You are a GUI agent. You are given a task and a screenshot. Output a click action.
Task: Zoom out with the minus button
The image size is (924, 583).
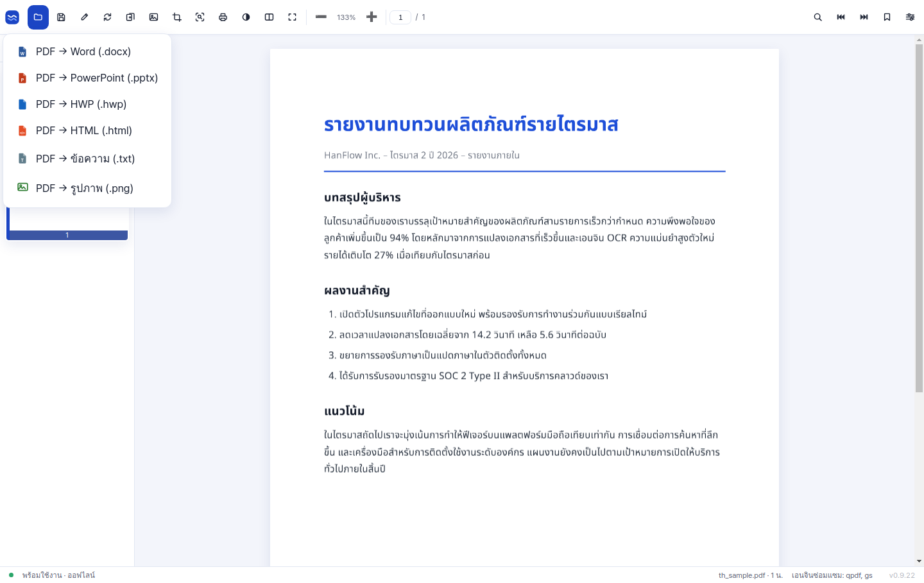[x=321, y=17]
